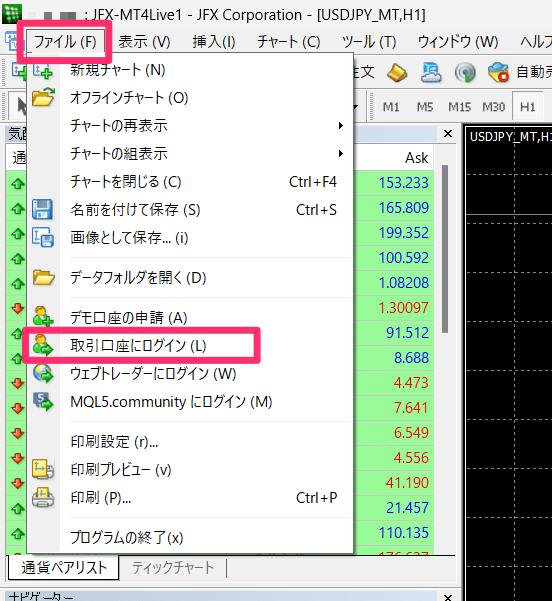Click the market watch vertical scrollbar
The height and width of the screenshot is (601, 552).
coord(445,249)
